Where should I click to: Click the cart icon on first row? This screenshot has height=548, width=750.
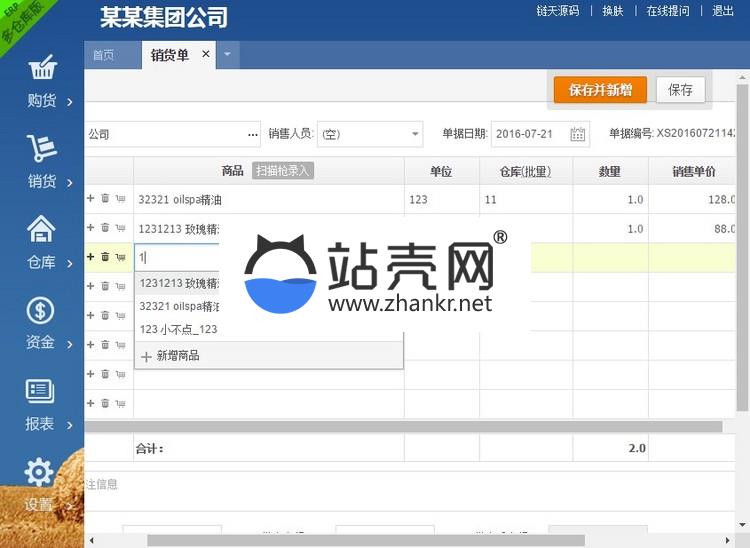(x=120, y=199)
